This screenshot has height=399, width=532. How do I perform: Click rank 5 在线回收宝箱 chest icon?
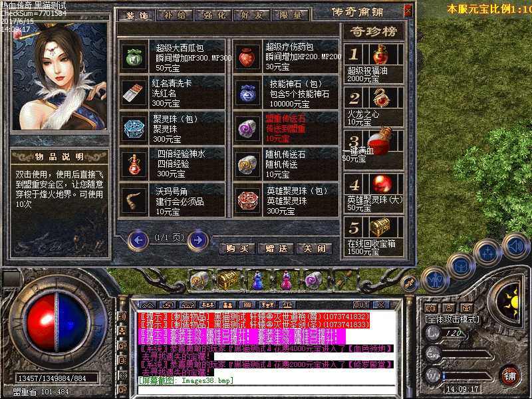[x=380, y=227]
